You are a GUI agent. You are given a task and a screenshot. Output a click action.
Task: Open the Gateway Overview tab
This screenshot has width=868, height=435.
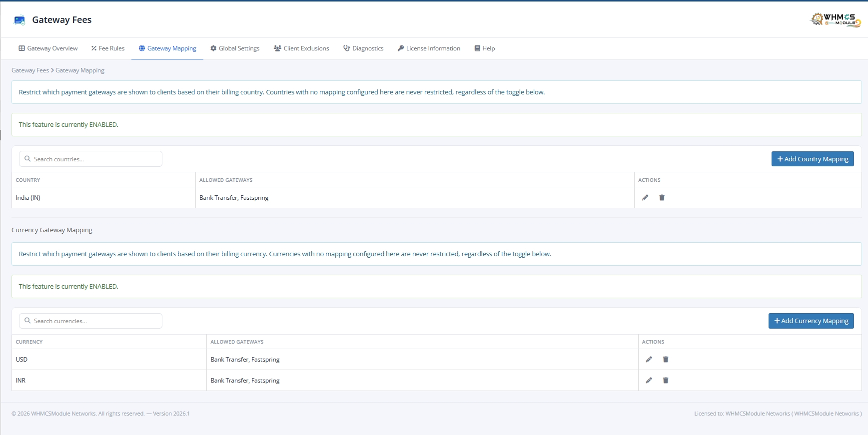48,48
